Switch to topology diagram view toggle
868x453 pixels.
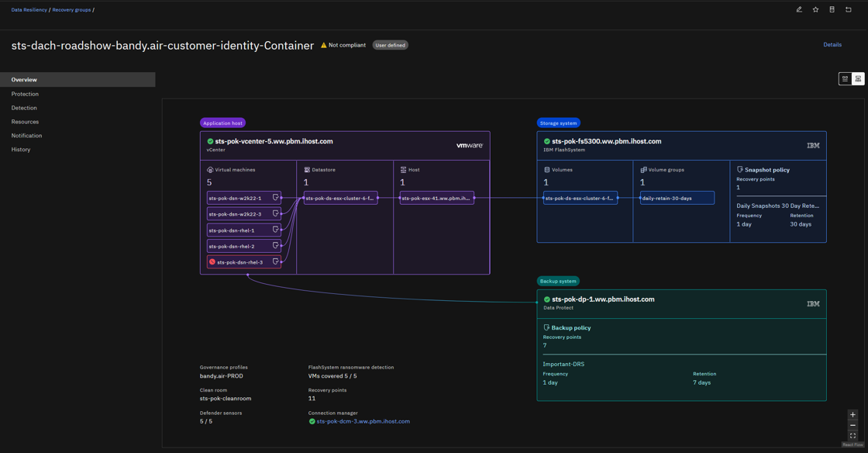[858, 78]
